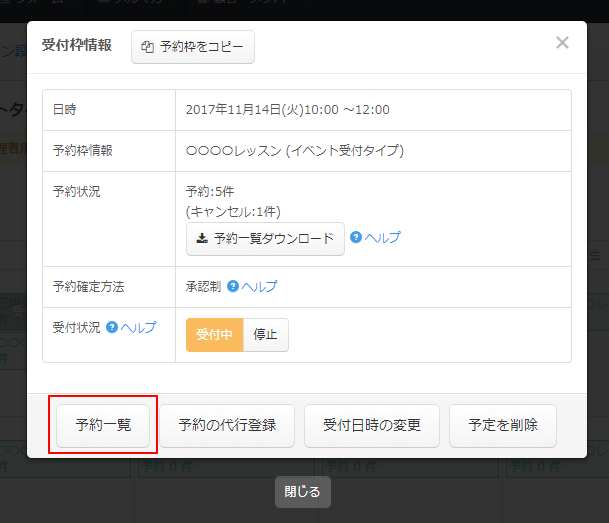The image size is (609, 523).
Task: Click the 閉じる button below the dialog
Action: pos(303,492)
